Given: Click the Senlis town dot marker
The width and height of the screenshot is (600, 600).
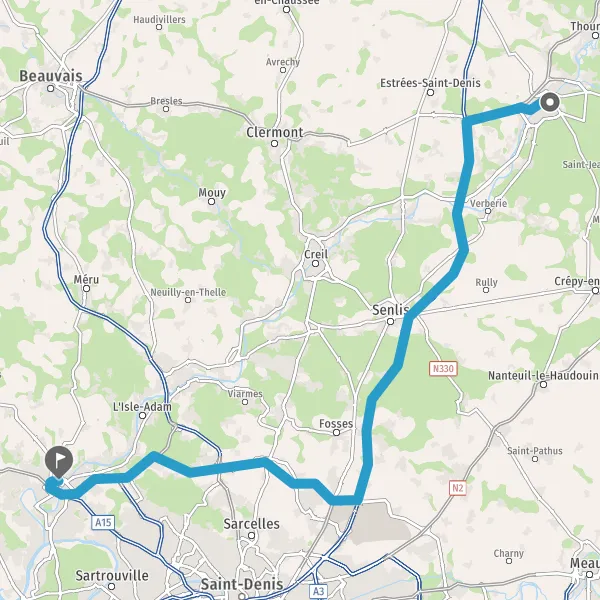Looking at the screenshot, I should click(x=390, y=321).
